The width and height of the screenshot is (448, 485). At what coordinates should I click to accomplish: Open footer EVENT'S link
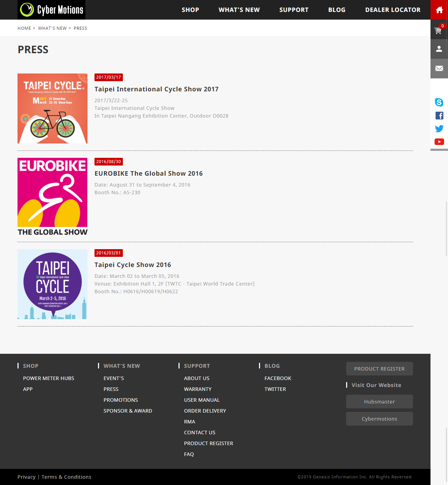point(114,378)
